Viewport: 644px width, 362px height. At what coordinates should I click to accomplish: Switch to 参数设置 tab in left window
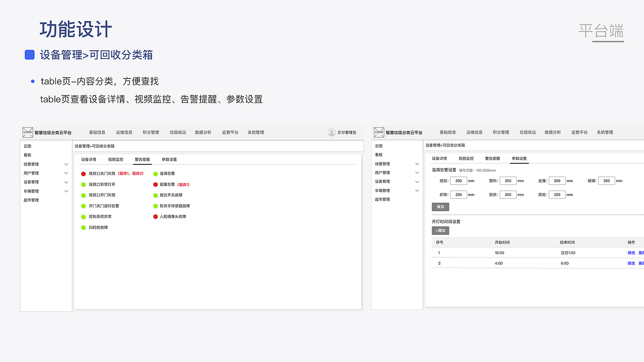click(169, 159)
